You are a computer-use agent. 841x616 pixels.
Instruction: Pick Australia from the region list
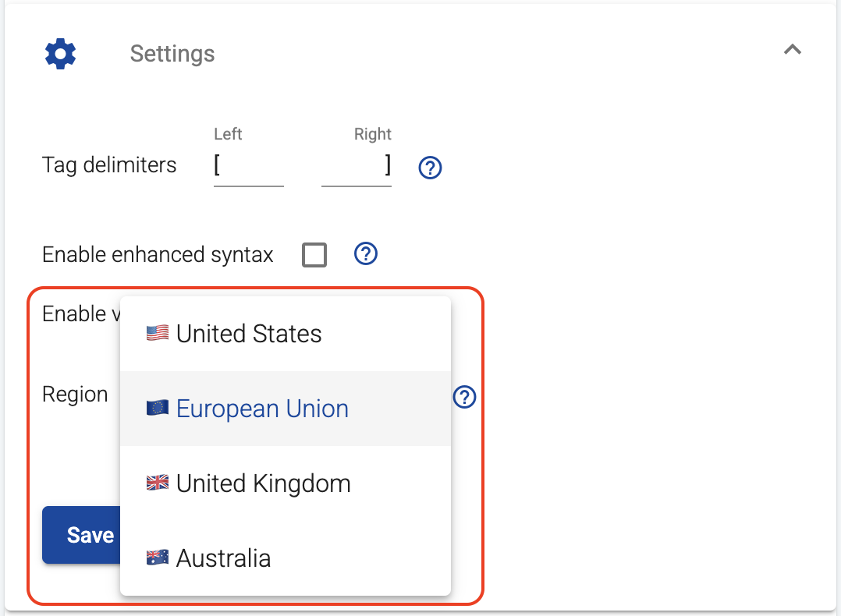pyautogui.click(x=224, y=558)
